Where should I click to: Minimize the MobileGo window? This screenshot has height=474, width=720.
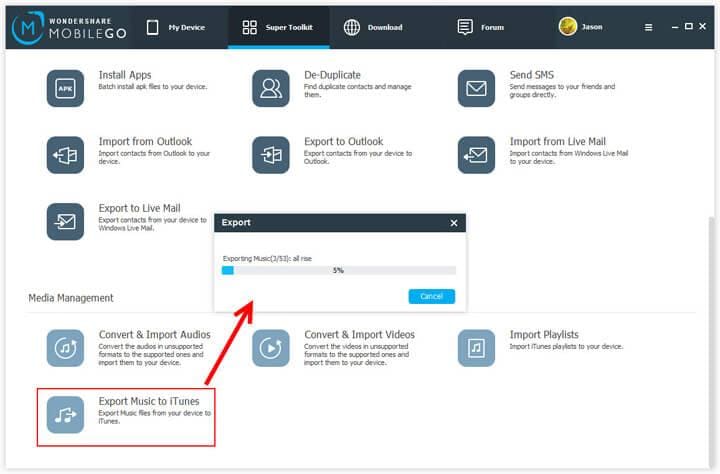pyautogui.click(x=675, y=27)
